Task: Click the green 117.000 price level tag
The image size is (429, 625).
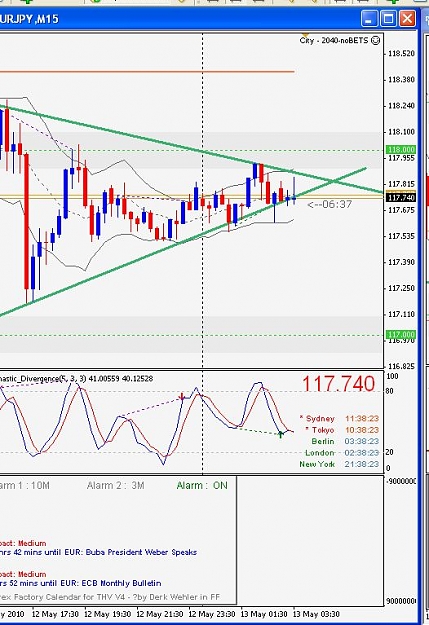Action: point(401,334)
